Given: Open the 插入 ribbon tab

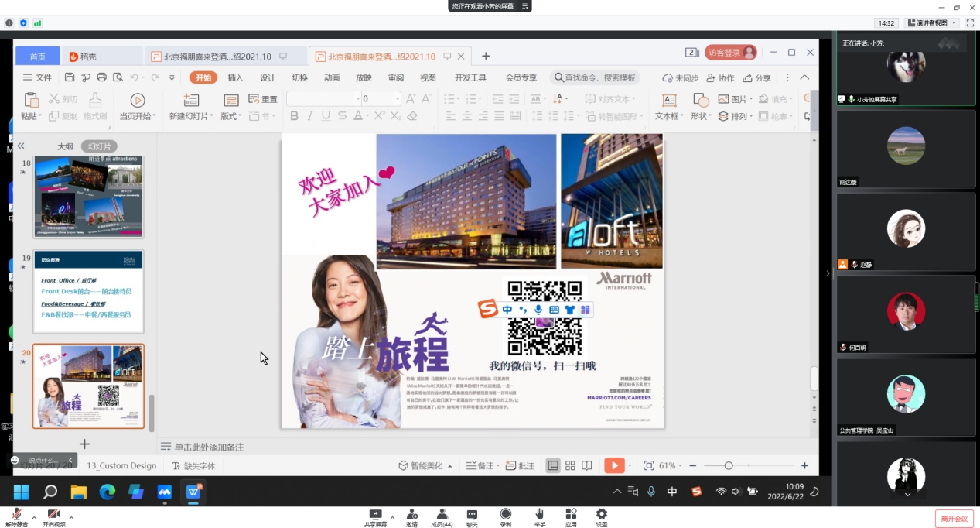Looking at the screenshot, I should coord(235,77).
